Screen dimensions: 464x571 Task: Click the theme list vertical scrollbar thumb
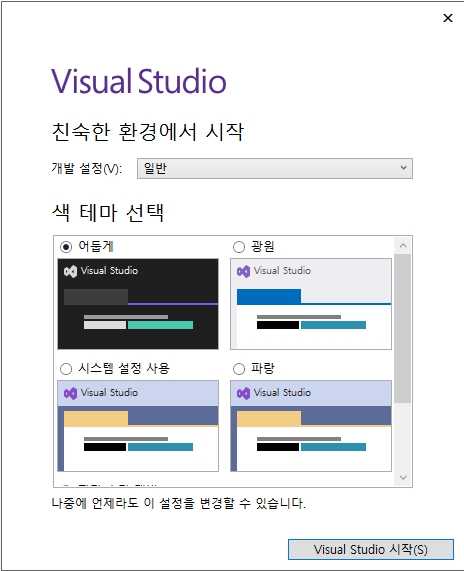[x=403, y=328]
